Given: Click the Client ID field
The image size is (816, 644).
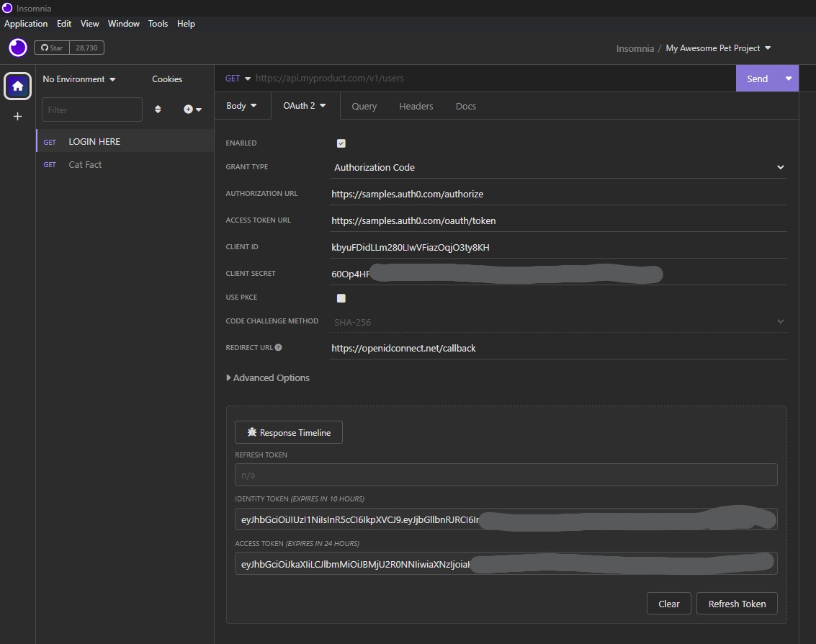Looking at the screenshot, I should pyautogui.click(x=558, y=247).
